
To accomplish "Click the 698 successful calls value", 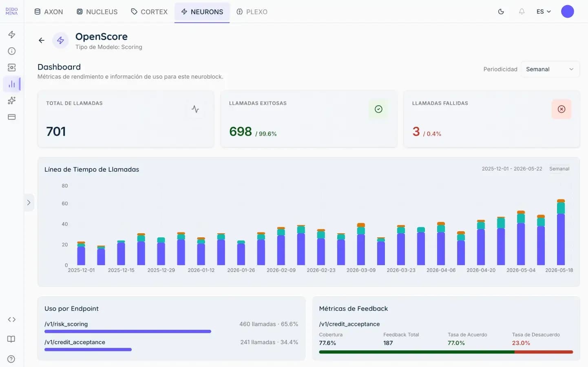I will pyautogui.click(x=241, y=131).
